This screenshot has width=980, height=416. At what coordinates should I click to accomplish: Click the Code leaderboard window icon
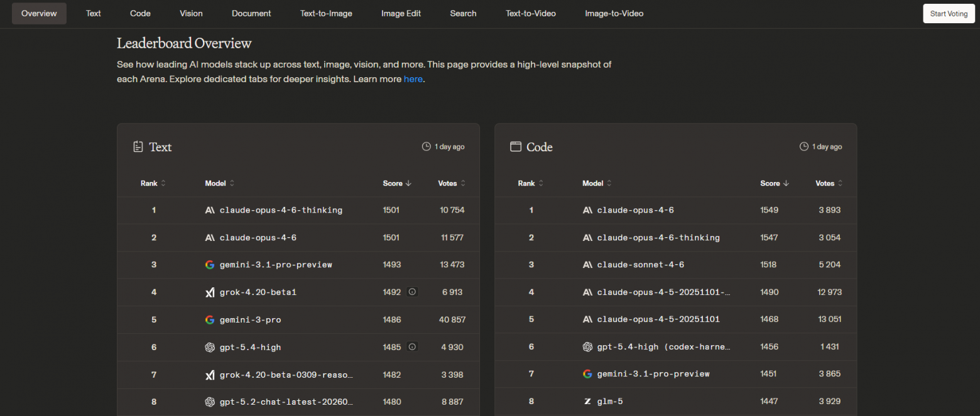(516, 147)
